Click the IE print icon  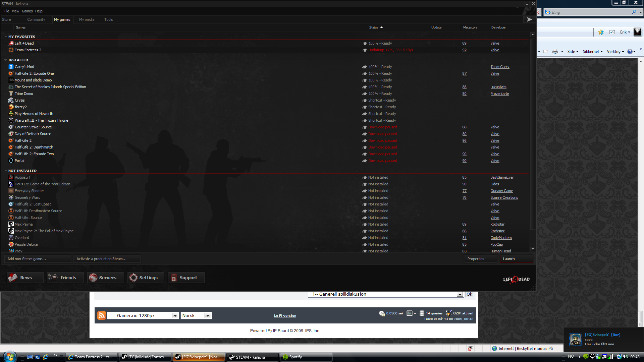pyautogui.click(x=555, y=52)
